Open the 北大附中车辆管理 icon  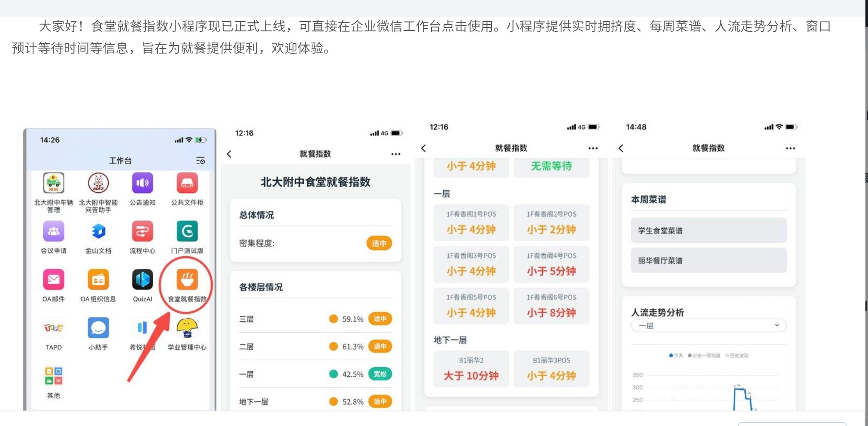[x=54, y=184]
